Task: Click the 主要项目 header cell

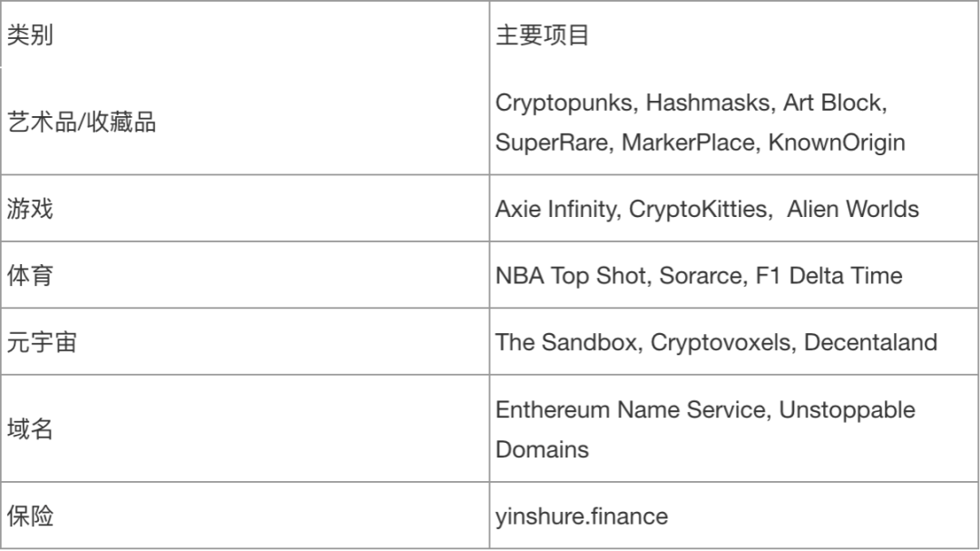Action: pos(734,34)
